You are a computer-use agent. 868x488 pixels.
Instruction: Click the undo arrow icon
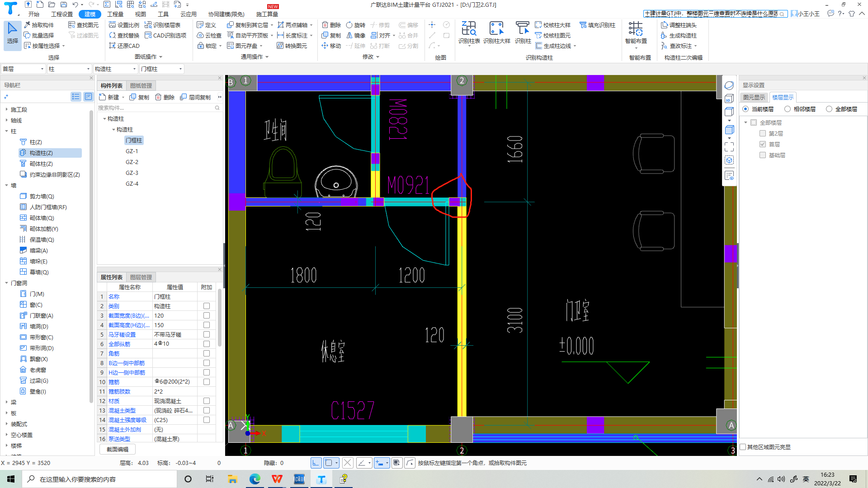75,5
